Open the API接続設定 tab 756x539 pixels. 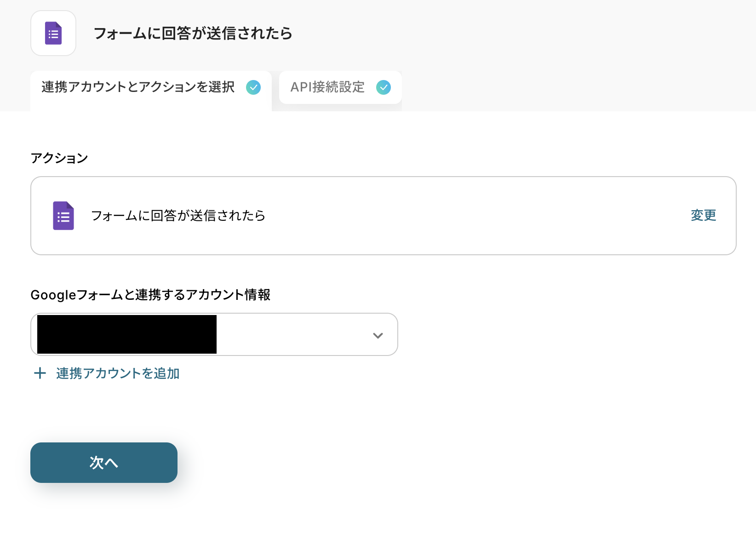click(x=327, y=87)
